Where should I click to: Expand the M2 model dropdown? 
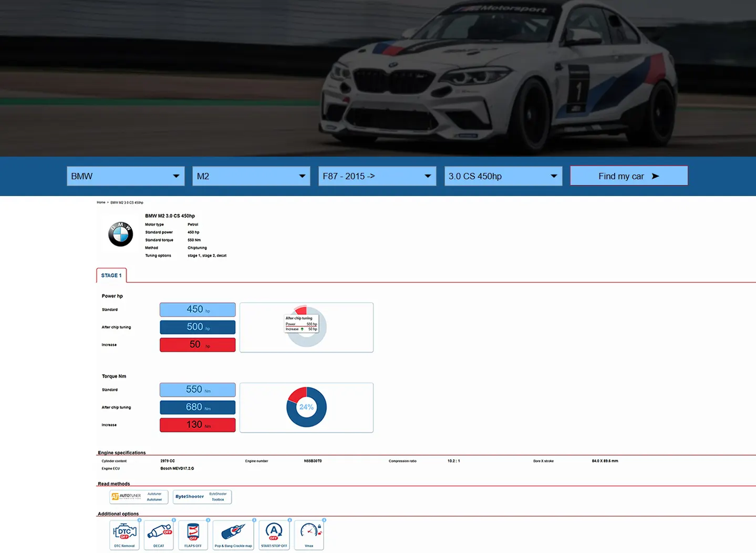(251, 176)
